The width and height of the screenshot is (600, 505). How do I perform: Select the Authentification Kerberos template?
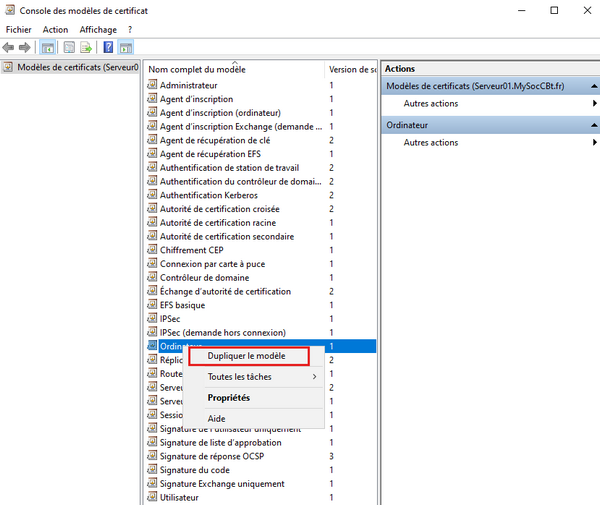[208, 195]
